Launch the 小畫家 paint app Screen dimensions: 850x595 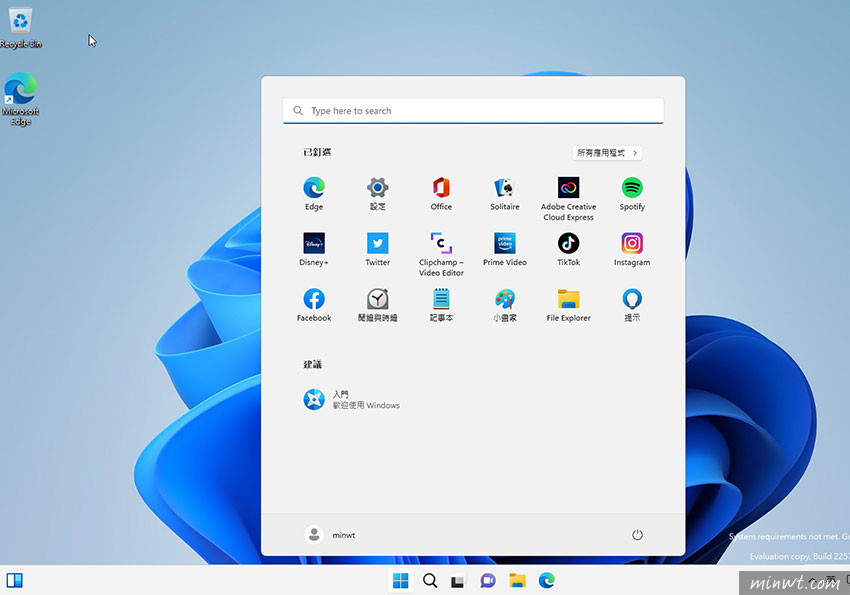click(505, 305)
